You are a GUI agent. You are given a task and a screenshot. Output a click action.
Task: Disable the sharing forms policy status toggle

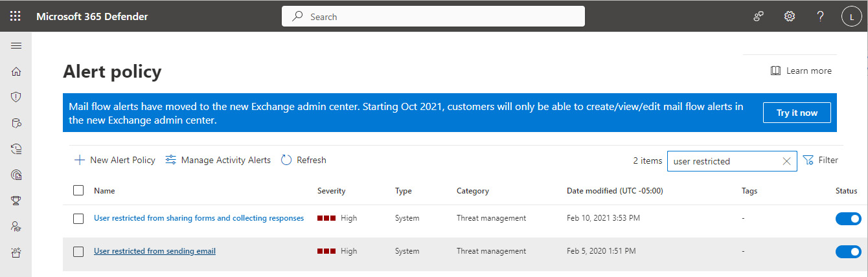pos(848,219)
